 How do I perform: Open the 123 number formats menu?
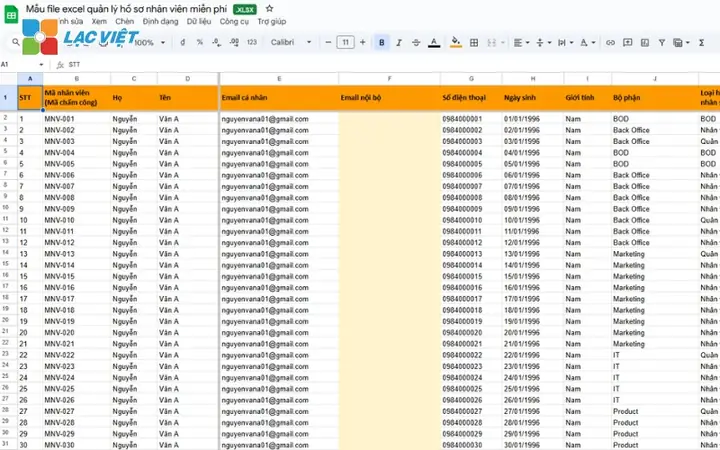[252, 42]
